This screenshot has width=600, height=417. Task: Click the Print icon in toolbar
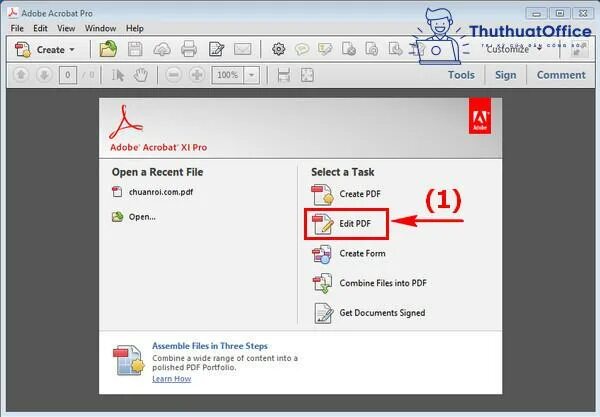(x=189, y=49)
